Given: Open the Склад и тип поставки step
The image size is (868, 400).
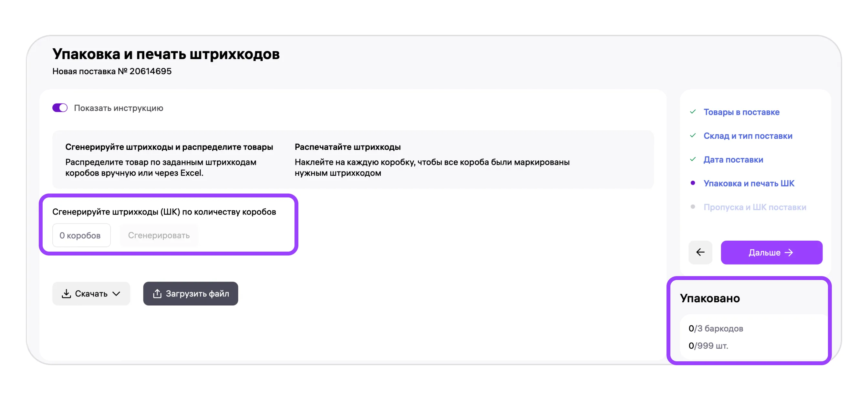Looking at the screenshot, I should [x=748, y=136].
